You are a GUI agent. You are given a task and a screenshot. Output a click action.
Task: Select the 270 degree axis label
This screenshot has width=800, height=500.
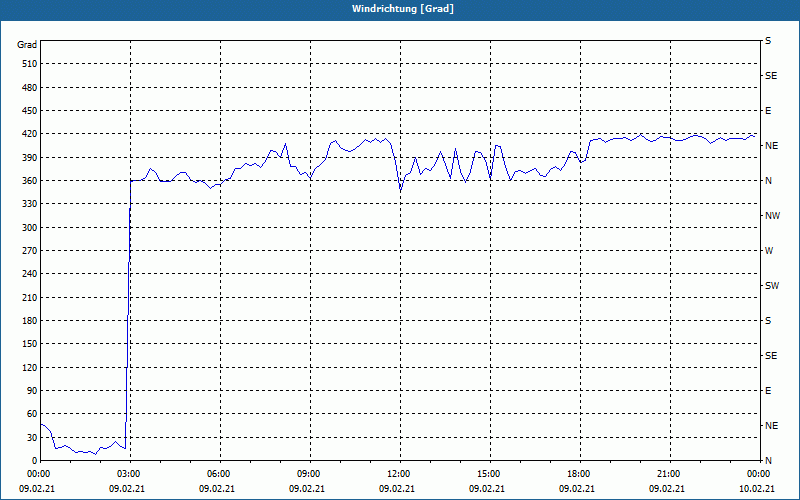click(30, 251)
